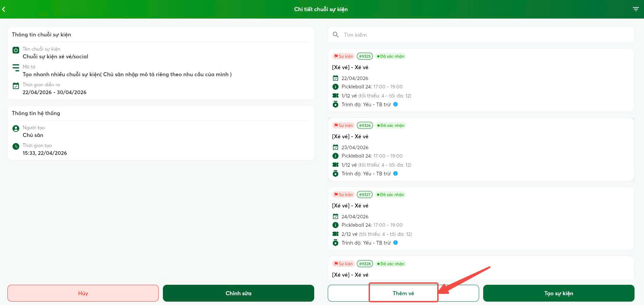This screenshot has width=644, height=305.
Task: Click the search magnifier icon
Action: [336, 35]
